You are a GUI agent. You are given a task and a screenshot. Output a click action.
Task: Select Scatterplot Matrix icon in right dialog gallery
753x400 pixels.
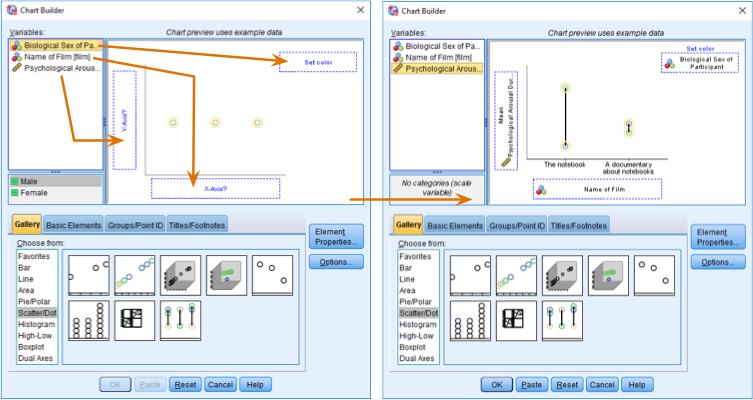pyautogui.click(x=515, y=321)
